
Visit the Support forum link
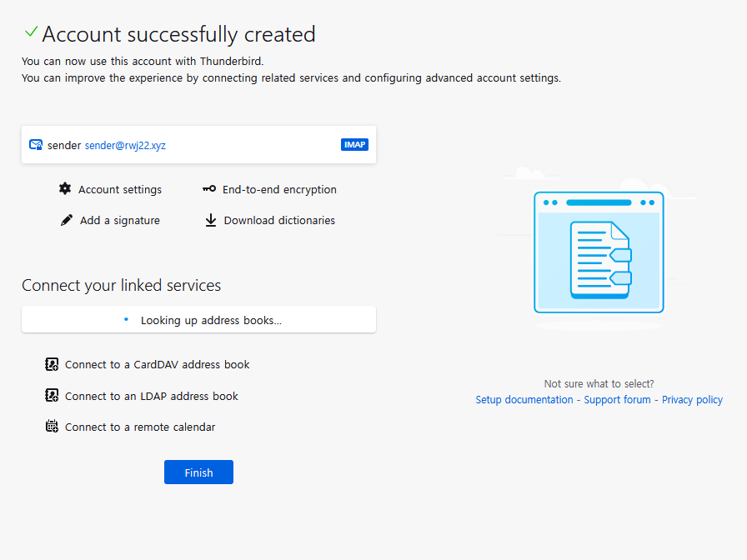(x=618, y=400)
